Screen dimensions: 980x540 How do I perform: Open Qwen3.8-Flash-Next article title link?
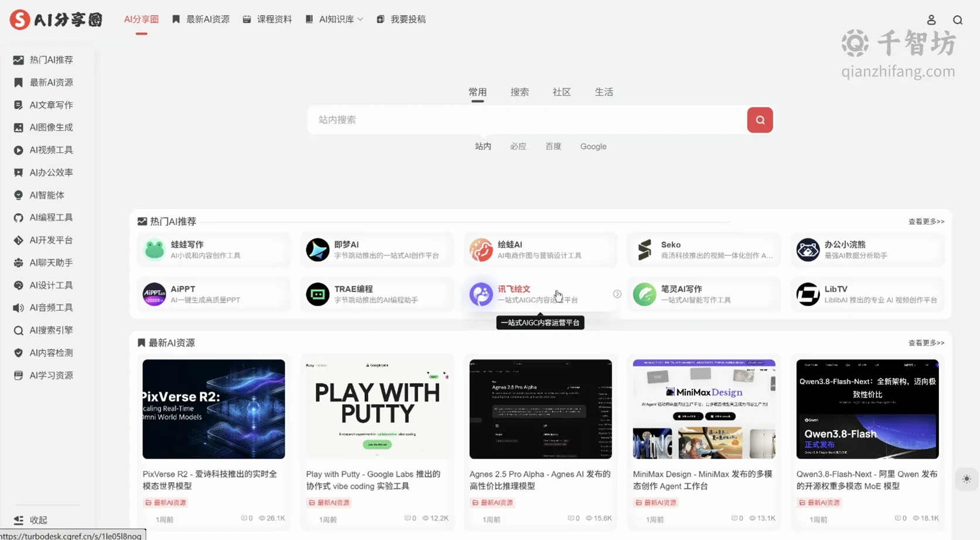coord(867,480)
